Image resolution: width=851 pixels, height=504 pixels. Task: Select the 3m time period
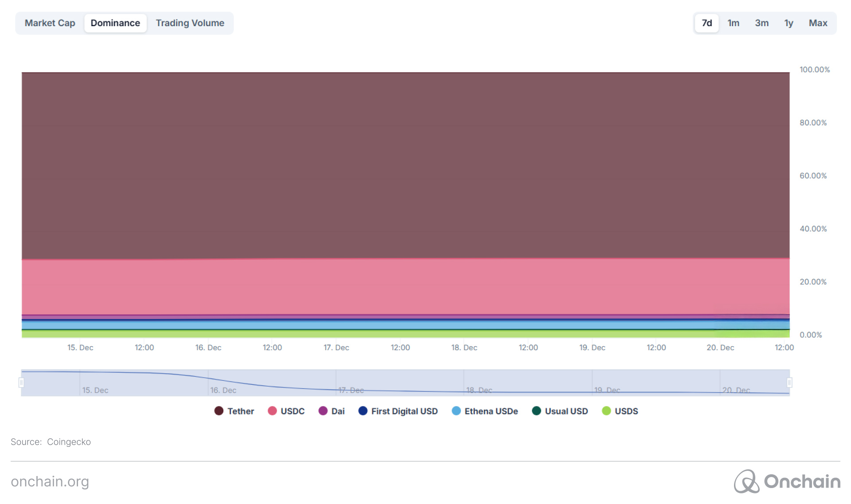(x=761, y=23)
